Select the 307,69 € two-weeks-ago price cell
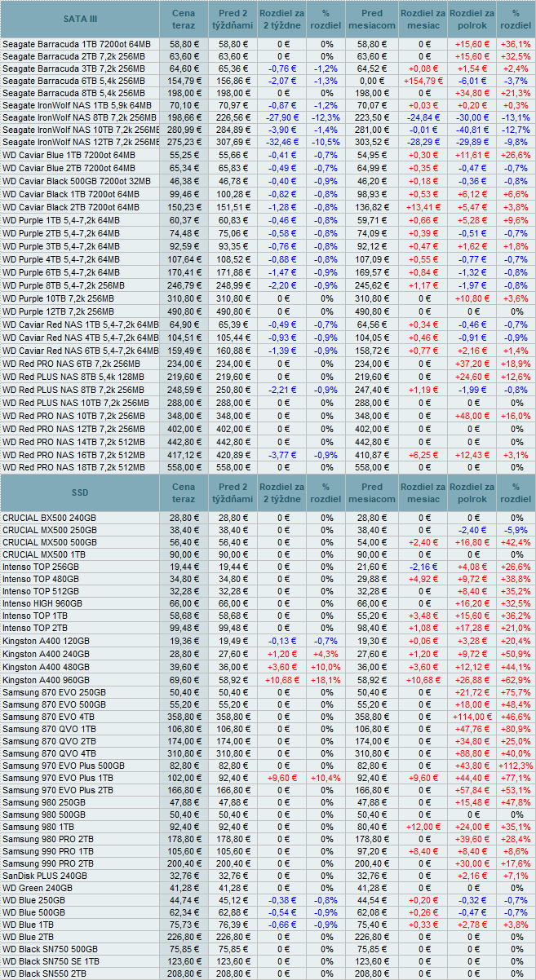The image size is (536, 980). pos(233,142)
